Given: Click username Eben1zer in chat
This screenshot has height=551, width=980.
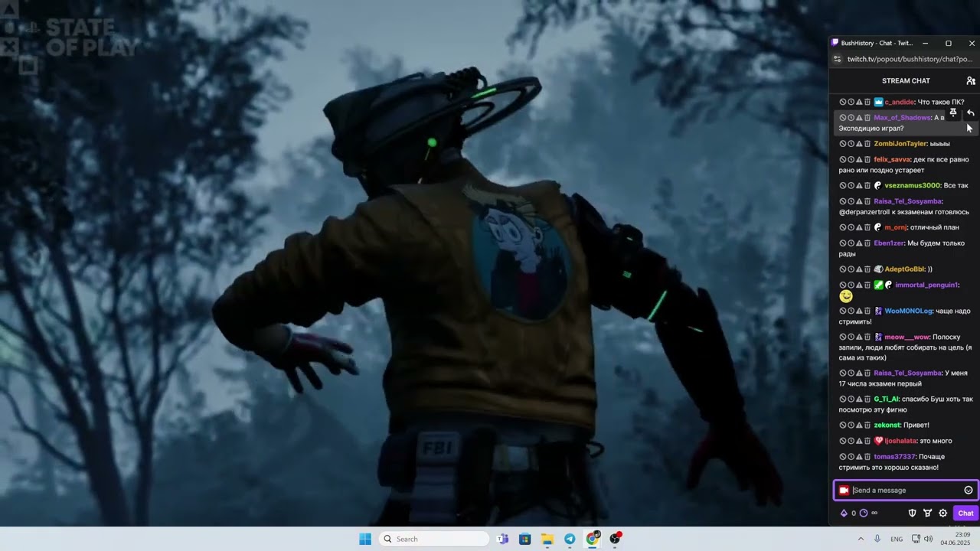Looking at the screenshot, I should [889, 243].
